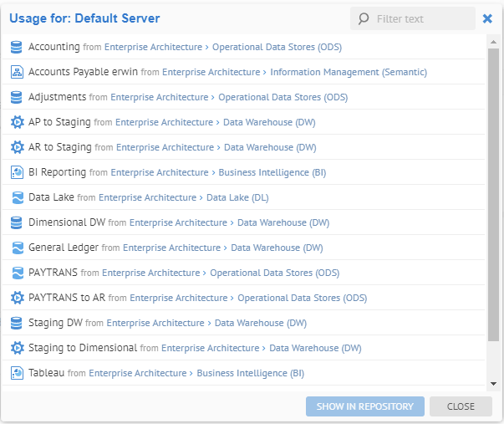Select the Adjustments list entry
The image size is (504, 424).
tap(58, 98)
